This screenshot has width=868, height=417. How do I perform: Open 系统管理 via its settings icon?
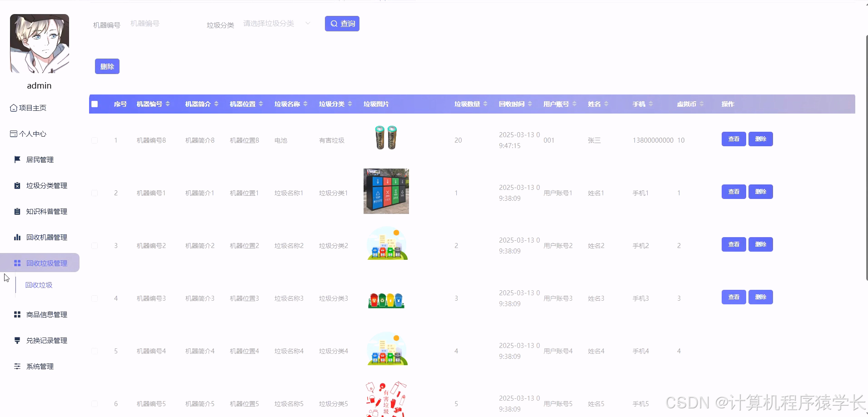17,366
